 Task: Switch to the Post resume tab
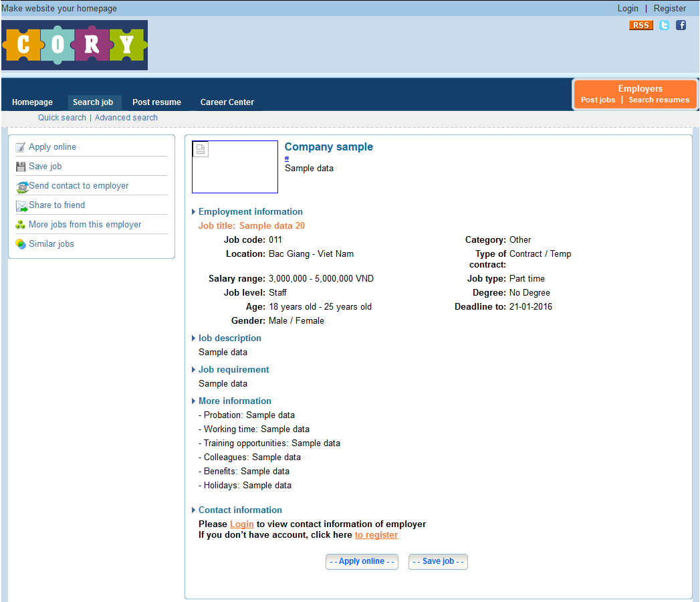156,102
